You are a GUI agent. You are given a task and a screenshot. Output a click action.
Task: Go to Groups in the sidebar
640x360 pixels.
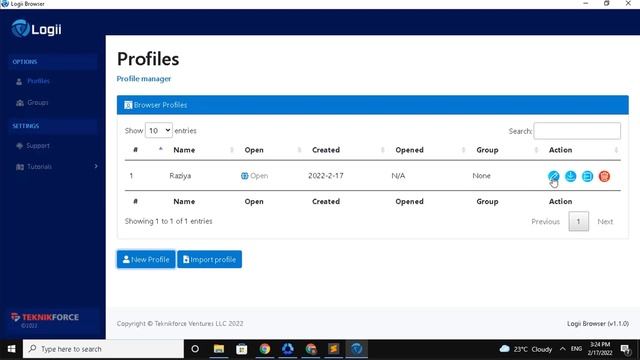pos(38,102)
